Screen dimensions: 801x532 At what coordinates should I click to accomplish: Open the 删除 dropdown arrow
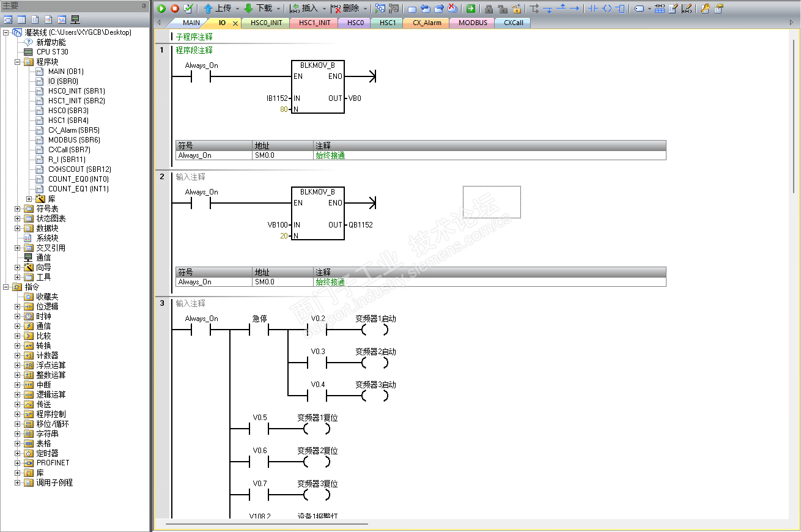coord(365,9)
